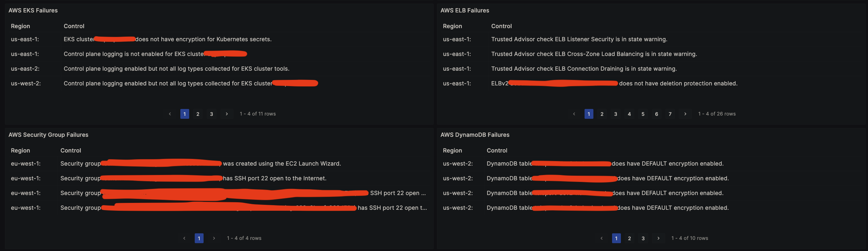Viewport: 868px width, 251px height.
Task: Open page 3 of EKS Failures
Action: tap(212, 114)
